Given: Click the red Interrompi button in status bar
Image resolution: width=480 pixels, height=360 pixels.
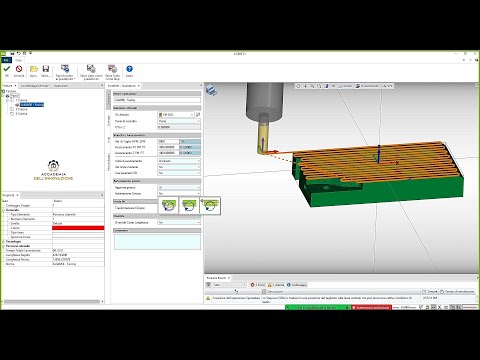Looking at the screenshot, I should coord(371,307).
